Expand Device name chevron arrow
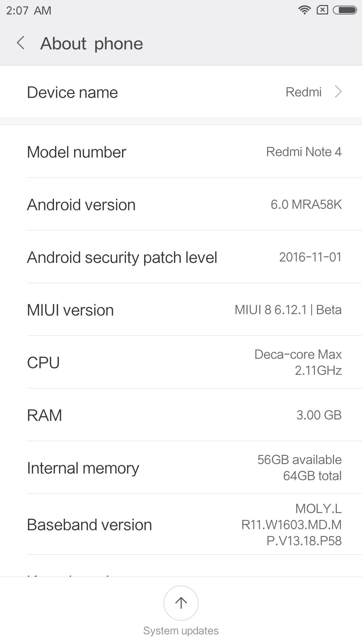 pos(338,92)
